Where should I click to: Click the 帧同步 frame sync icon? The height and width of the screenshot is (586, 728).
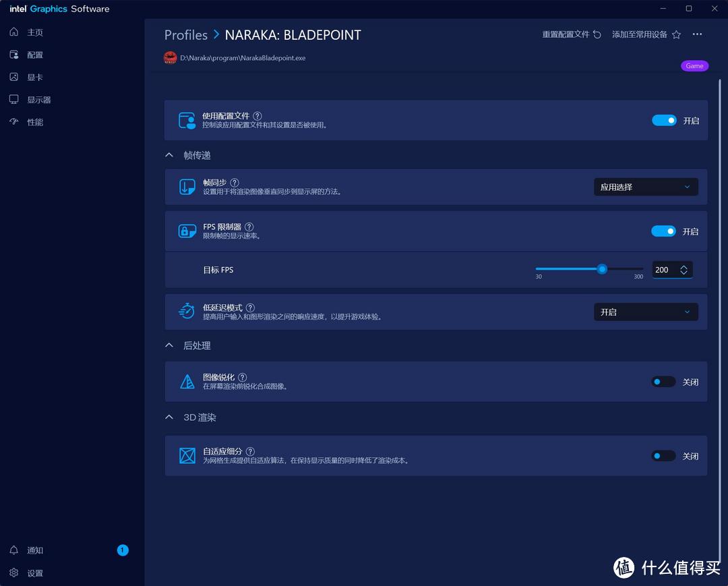(x=187, y=187)
